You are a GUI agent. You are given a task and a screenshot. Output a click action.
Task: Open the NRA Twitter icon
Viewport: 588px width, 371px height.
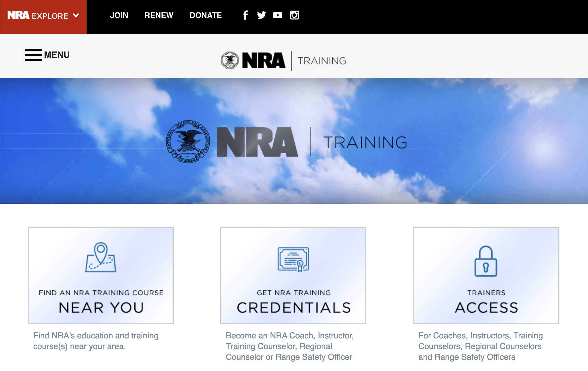click(261, 15)
